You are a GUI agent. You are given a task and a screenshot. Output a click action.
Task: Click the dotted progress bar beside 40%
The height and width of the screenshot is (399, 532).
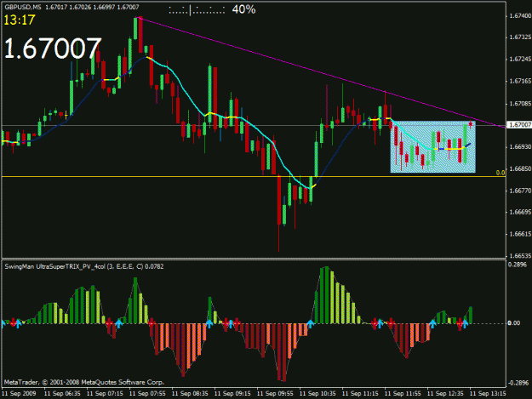[197, 11]
